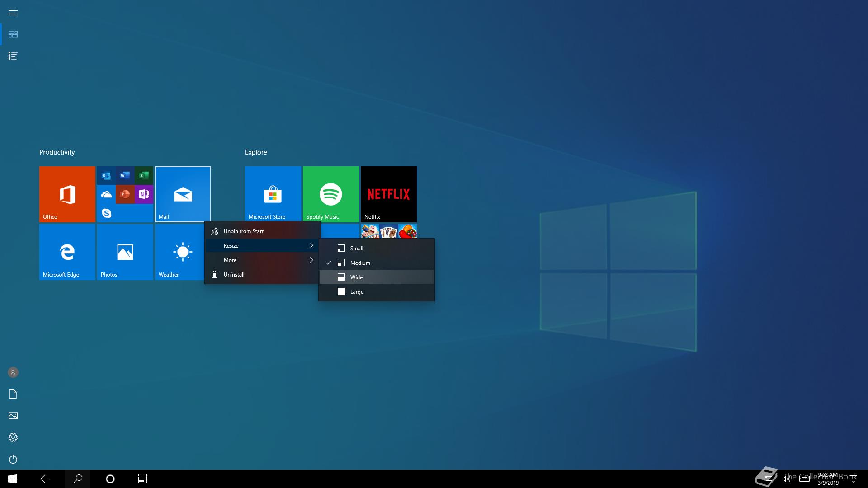The image size is (868, 488).
Task: Open the Documents folder shortcut
Action: 13,394
